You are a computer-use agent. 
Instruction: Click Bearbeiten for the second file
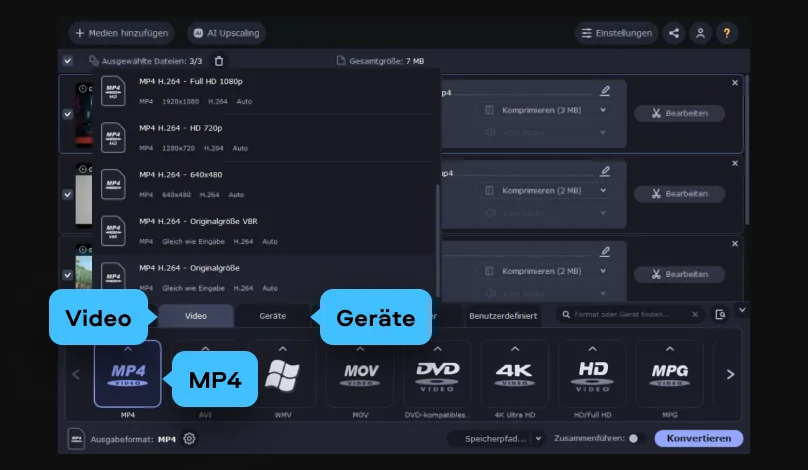(x=679, y=194)
